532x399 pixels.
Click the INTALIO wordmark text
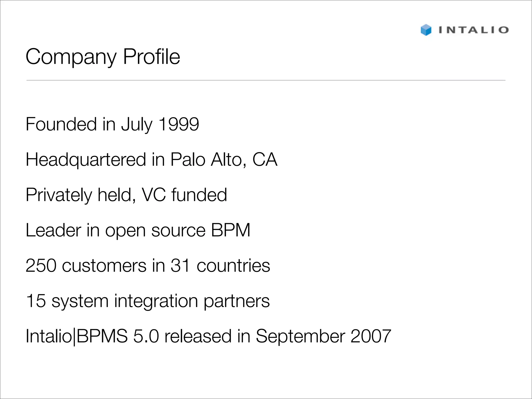coord(473,30)
